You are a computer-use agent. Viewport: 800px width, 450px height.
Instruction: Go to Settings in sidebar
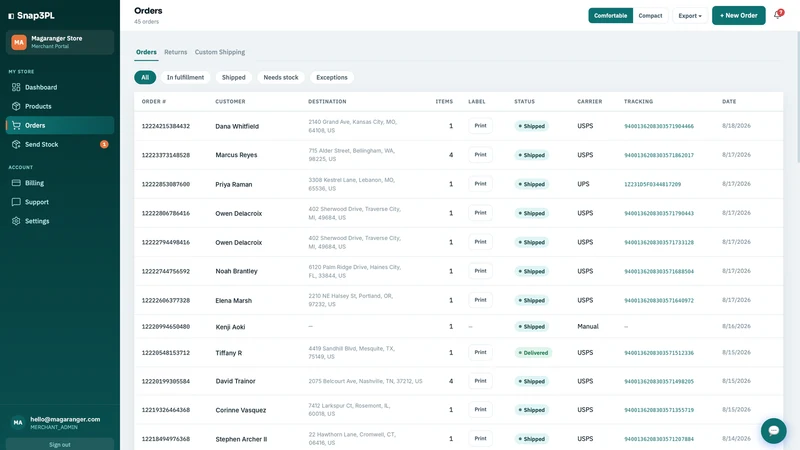click(60, 221)
